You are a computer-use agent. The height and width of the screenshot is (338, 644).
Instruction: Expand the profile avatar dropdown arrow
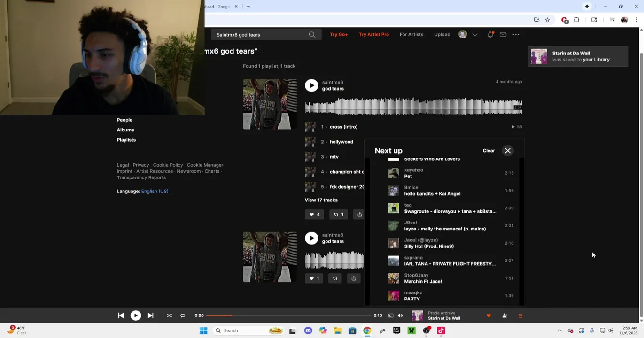click(x=475, y=35)
